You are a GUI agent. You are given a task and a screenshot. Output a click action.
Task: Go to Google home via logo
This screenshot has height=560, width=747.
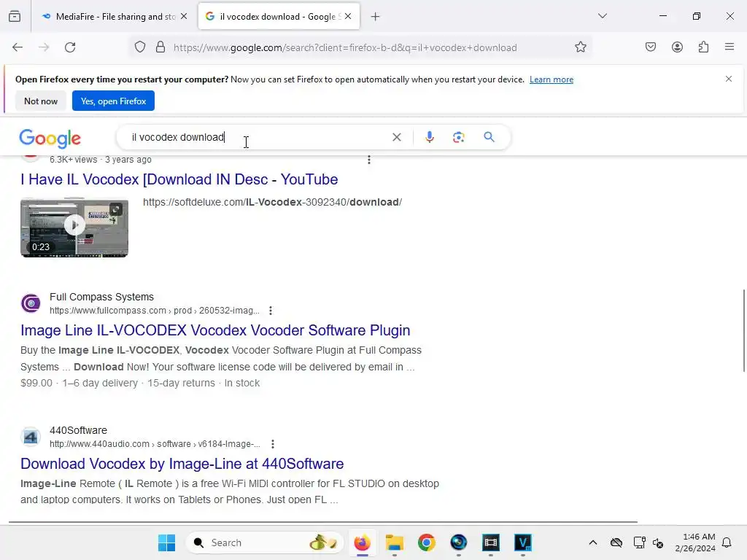coord(50,138)
